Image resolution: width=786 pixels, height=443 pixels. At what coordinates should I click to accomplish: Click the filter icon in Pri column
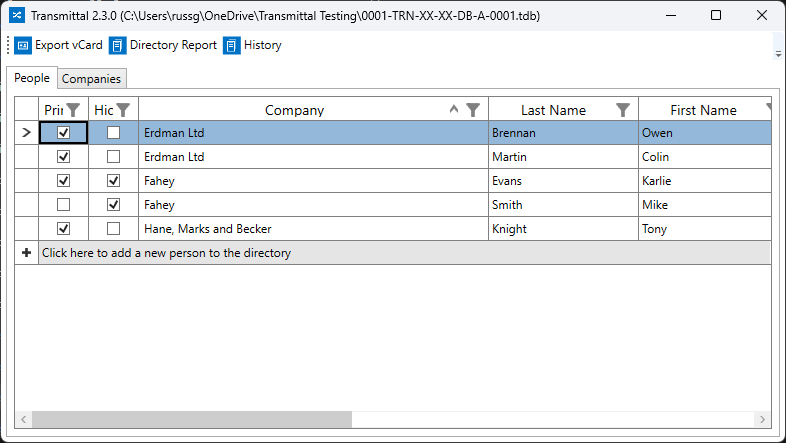(x=73, y=110)
